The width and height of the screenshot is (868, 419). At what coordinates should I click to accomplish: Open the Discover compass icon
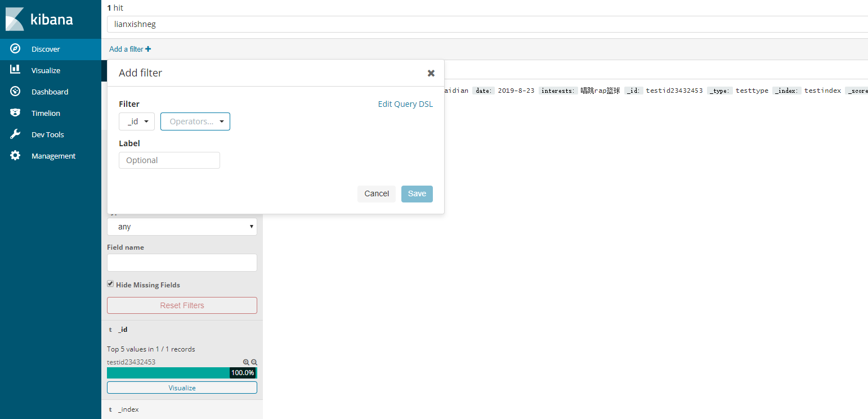(x=15, y=49)
